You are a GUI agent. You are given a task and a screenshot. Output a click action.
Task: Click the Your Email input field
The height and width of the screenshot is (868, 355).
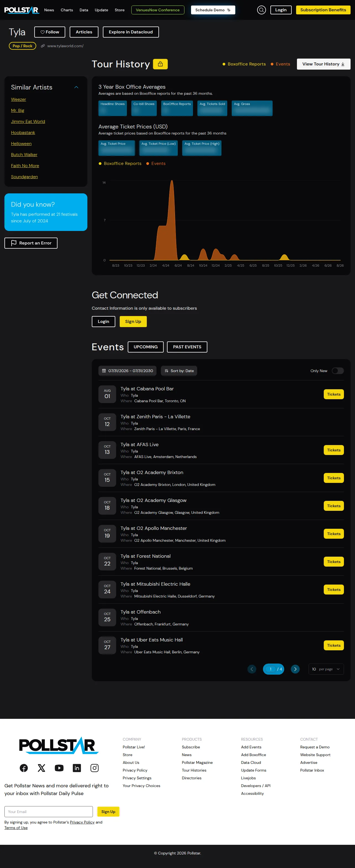[49, 812]
